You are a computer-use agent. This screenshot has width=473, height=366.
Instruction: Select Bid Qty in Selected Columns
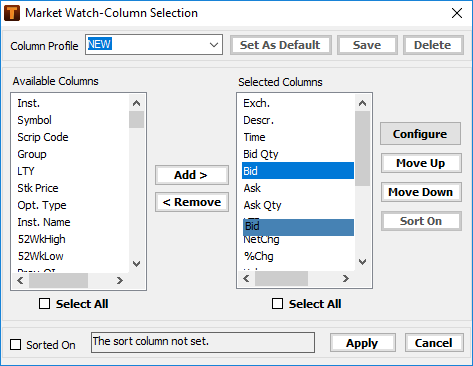tap(261, 154)
